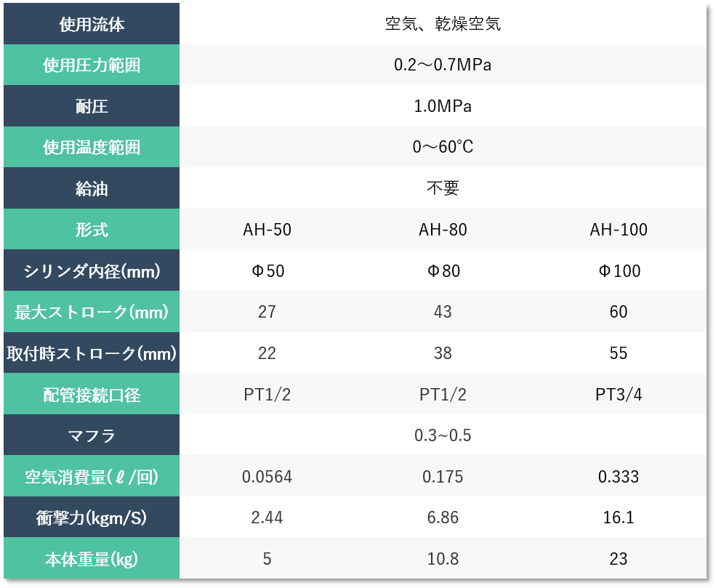Select the 6.86 impact force value
This screenshot has height=588, width=716.
(443, 517)
